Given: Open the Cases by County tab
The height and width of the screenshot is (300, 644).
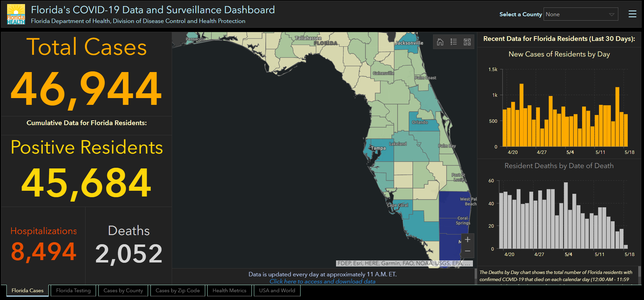Looking at the screenshot, I should (x=123, y=291).
